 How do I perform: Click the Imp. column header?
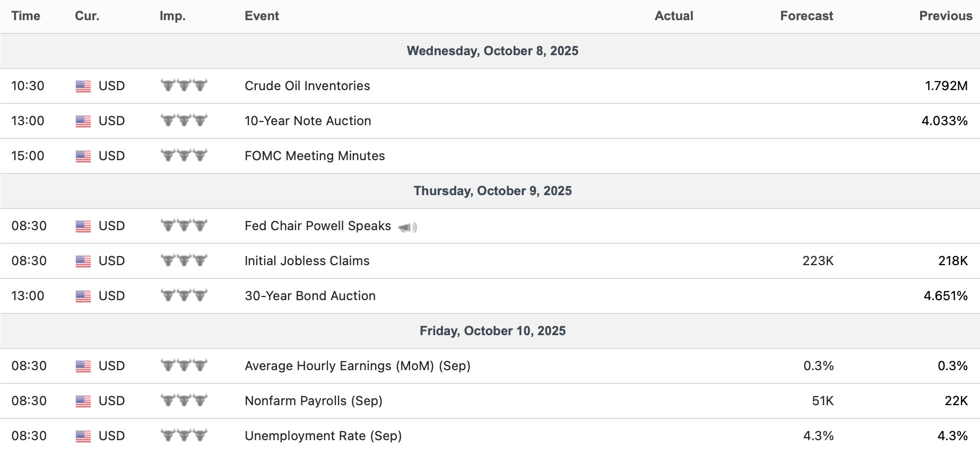click(x=172, y=16)
